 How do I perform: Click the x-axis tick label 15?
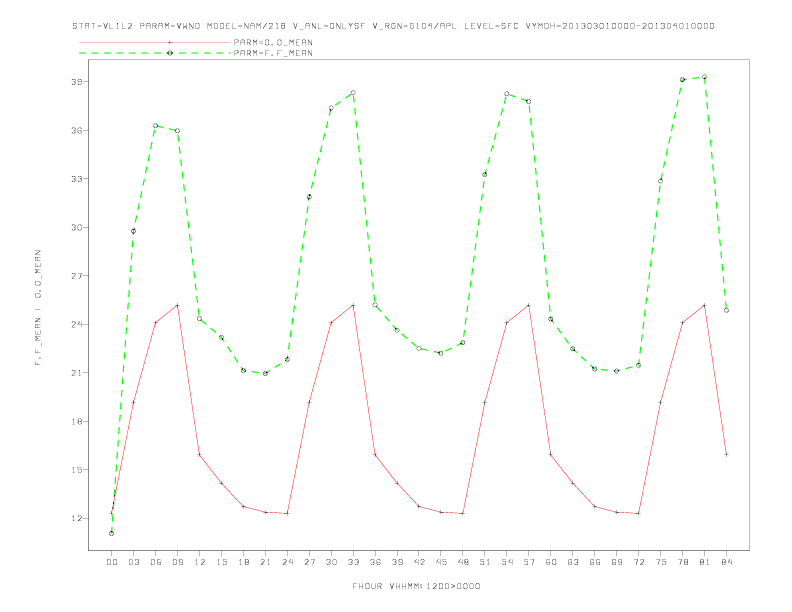[221, 562]
